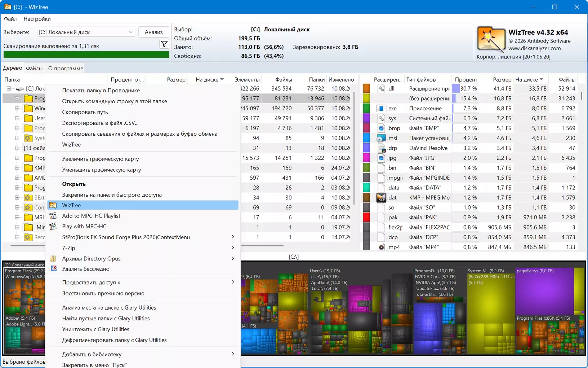Click the Recc... folder gear icon
The height and width of the screenshot is (368, 588).
(28, 237)
